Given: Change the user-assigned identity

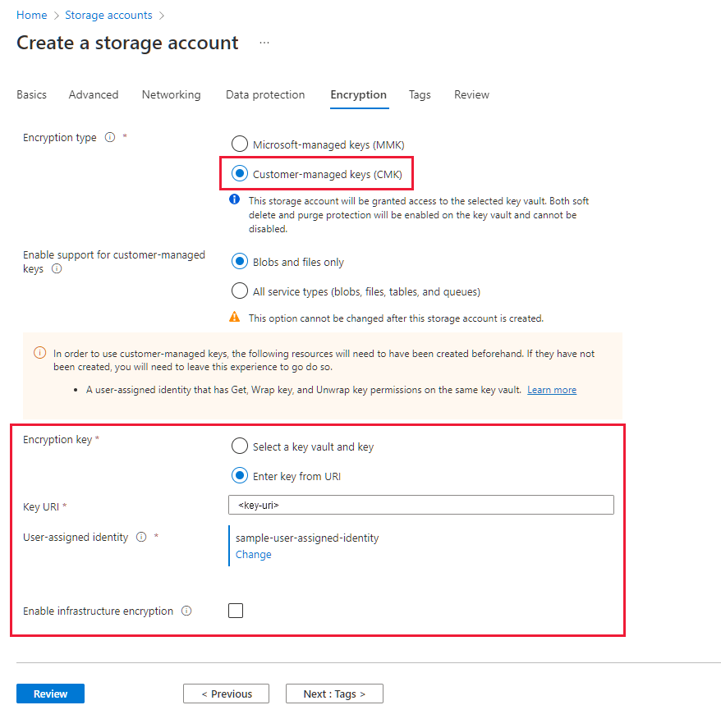Looking at the screenshot, I should [x=253, y=554].
